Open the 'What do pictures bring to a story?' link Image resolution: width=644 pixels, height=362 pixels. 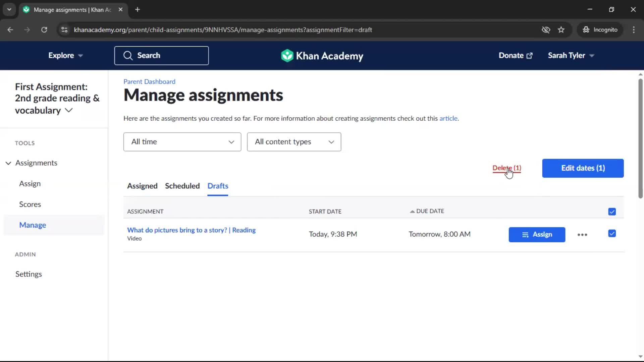coord(191,230)
